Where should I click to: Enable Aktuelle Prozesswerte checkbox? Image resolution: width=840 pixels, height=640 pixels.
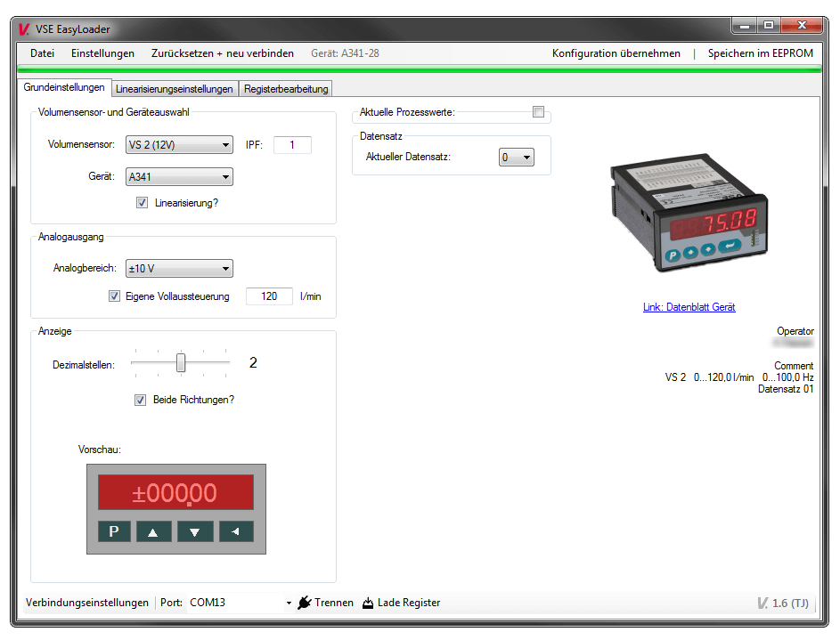click(x=538, y=112)
